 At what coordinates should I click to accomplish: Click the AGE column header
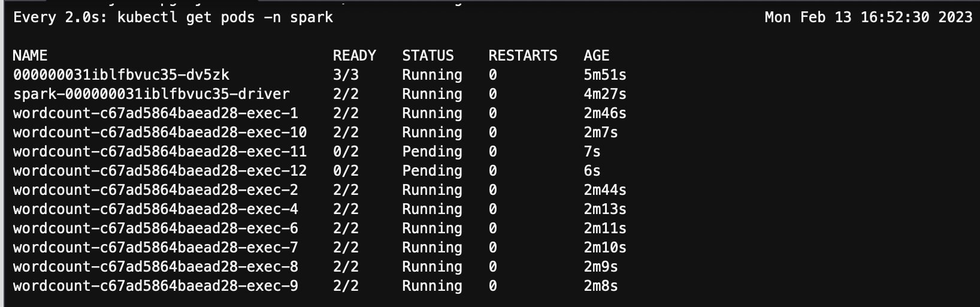tap(597, 56)
